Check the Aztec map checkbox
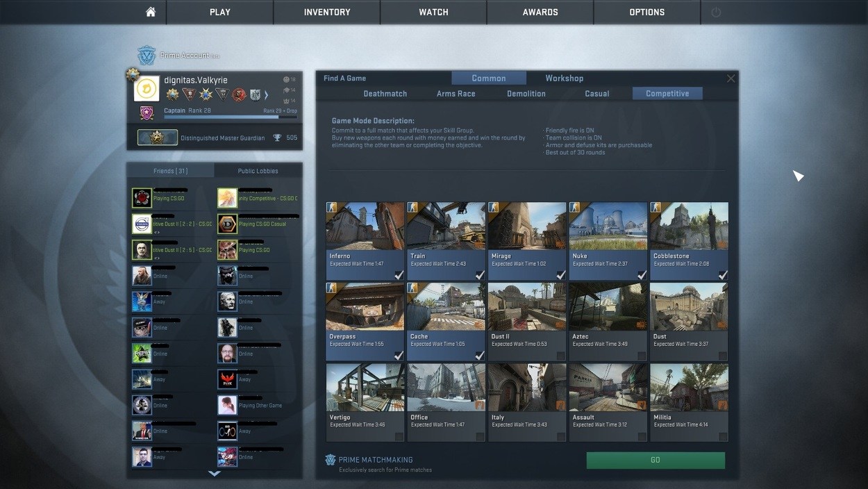The height and width of the screenshot is (489, 868). pos(642,356)
